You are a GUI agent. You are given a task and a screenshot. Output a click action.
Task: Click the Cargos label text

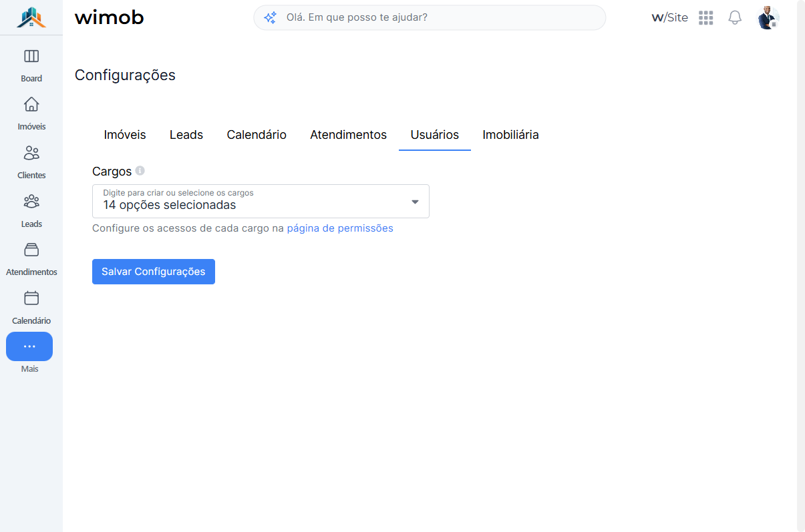[x=112, y=172]
